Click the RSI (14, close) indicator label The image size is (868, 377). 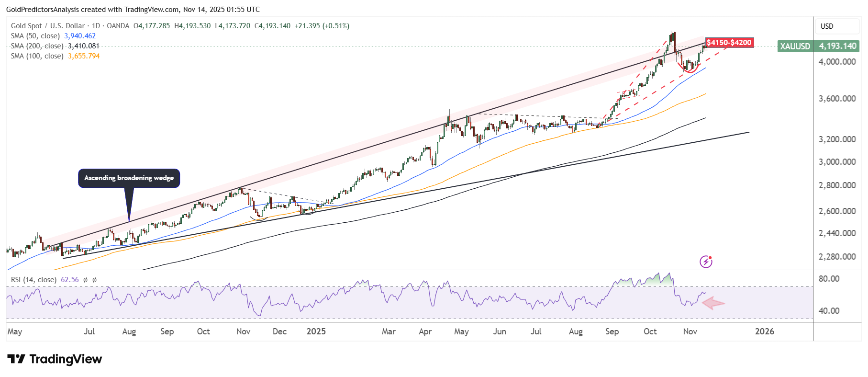pyautogui.click(x=33, y=280)
